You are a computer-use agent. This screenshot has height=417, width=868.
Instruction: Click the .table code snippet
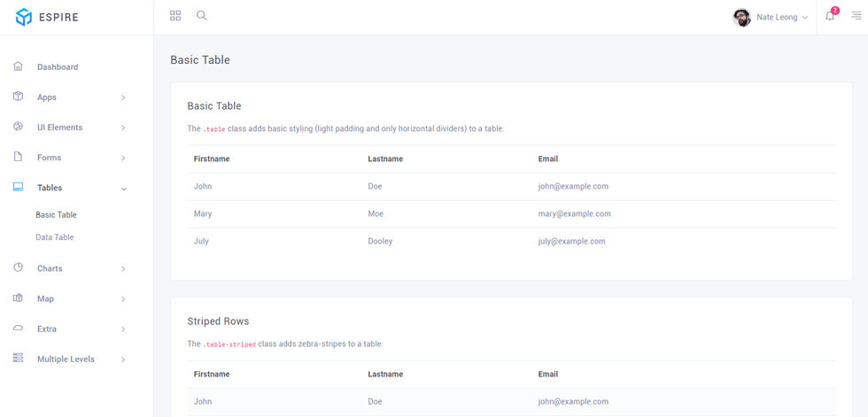coord(214,129)
